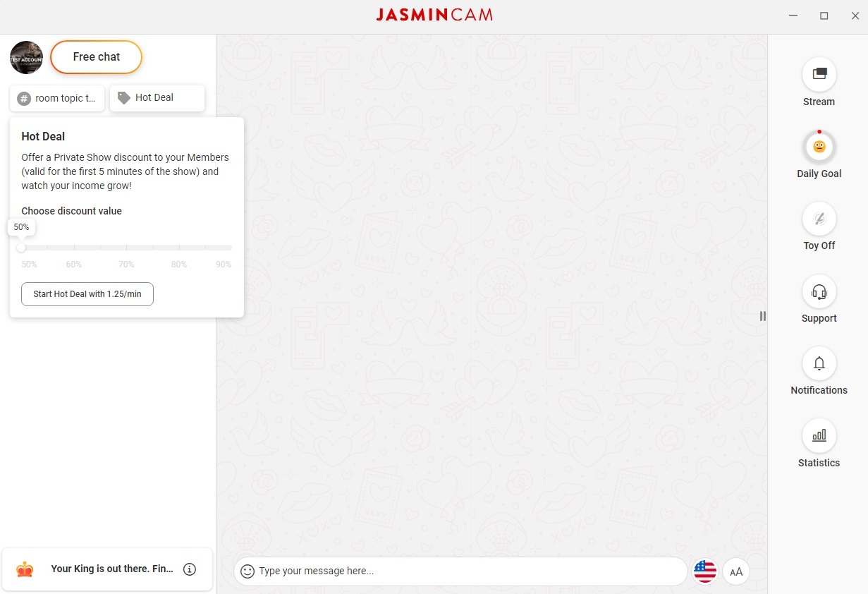Click the Hot Deal heading in popup
The height and width of the screenshot is (594, 868).
[43, 136]
